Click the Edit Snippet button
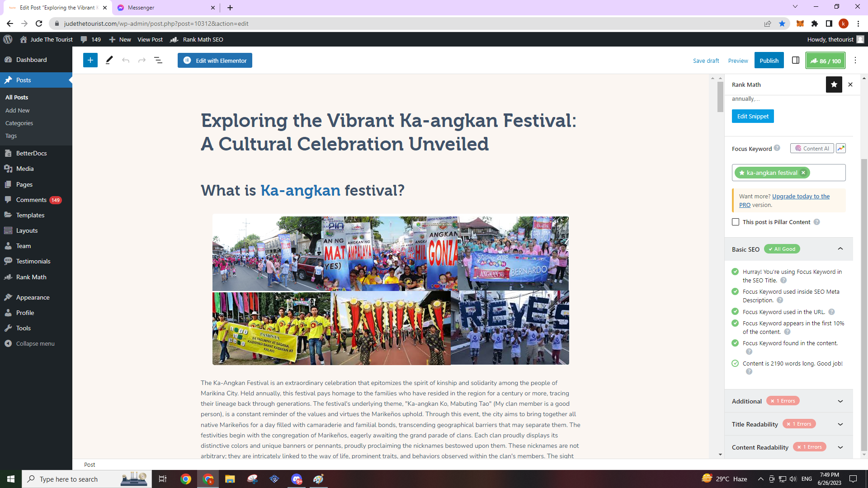 753,116
